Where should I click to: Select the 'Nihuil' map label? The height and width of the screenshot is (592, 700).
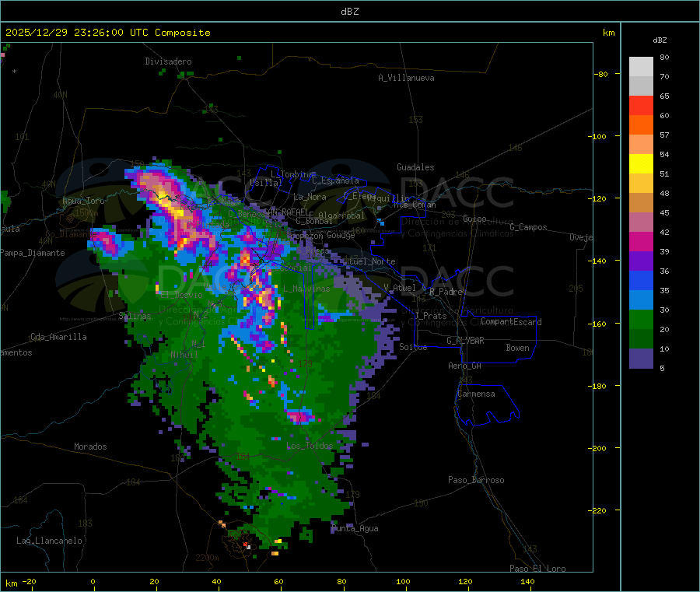(x=184, y=355)
